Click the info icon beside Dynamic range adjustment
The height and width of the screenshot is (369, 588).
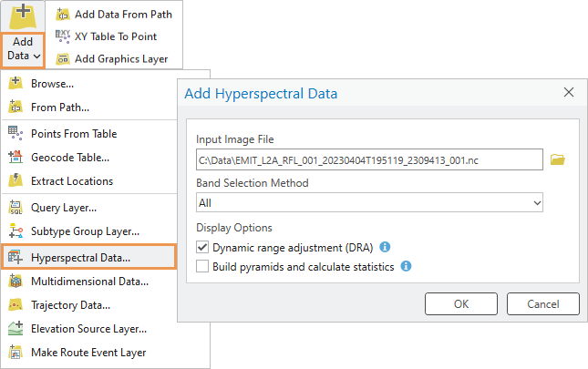pos(385,247)
